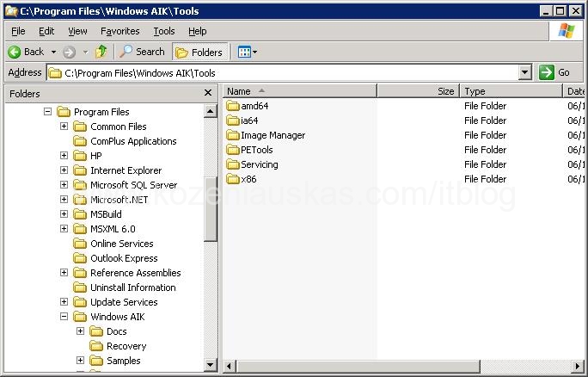The width and height of the screenshot is (588, 377).
Task: Select the Image Manager folder name
Action: tap(273, 135)
